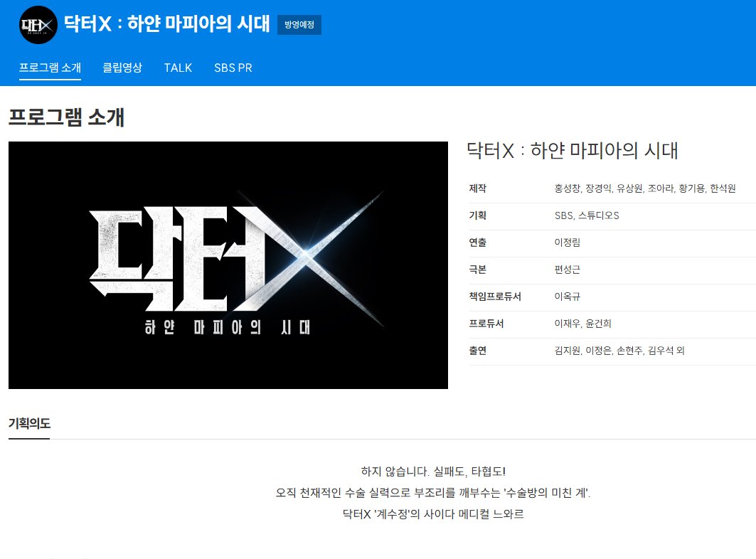Go to the SBS PR tab
The width and height of the screenshot is (756, 559).
(233, 68)
